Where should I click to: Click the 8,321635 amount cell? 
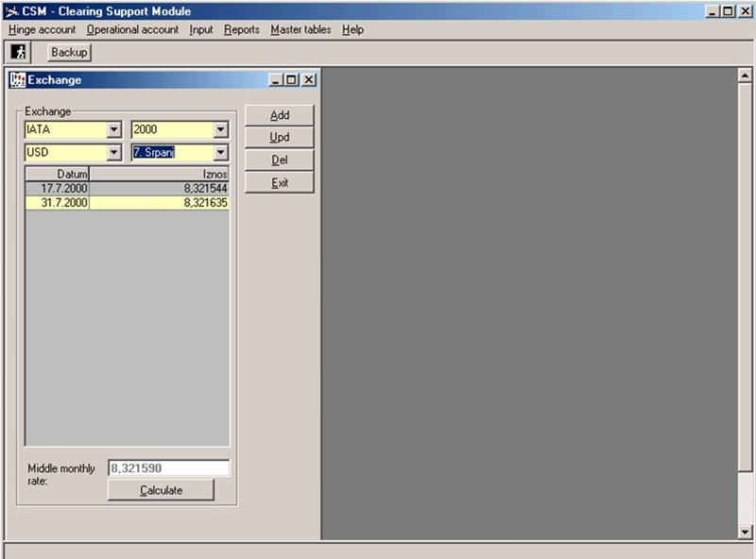[159, 203]
